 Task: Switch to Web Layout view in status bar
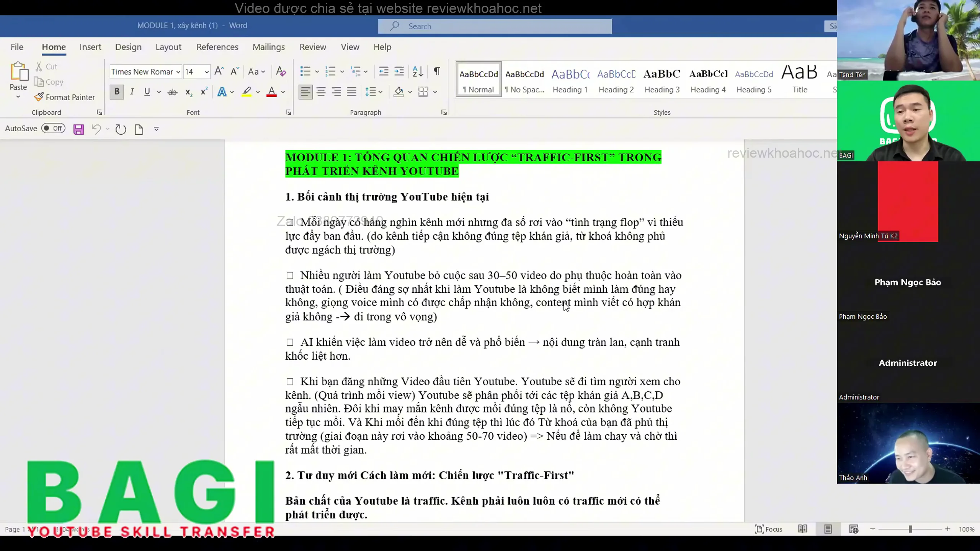854,529
